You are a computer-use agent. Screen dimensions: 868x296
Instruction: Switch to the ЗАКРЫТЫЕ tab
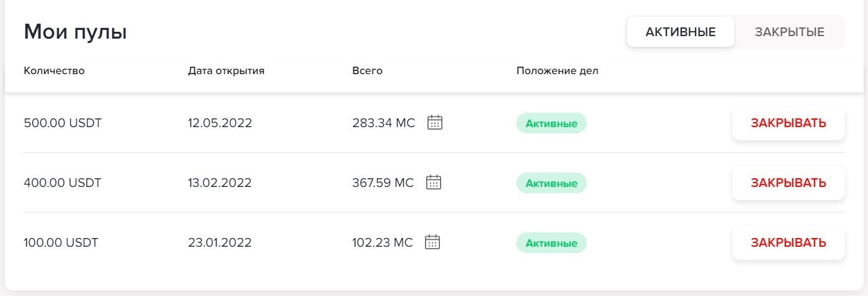(x=789, y=32)
